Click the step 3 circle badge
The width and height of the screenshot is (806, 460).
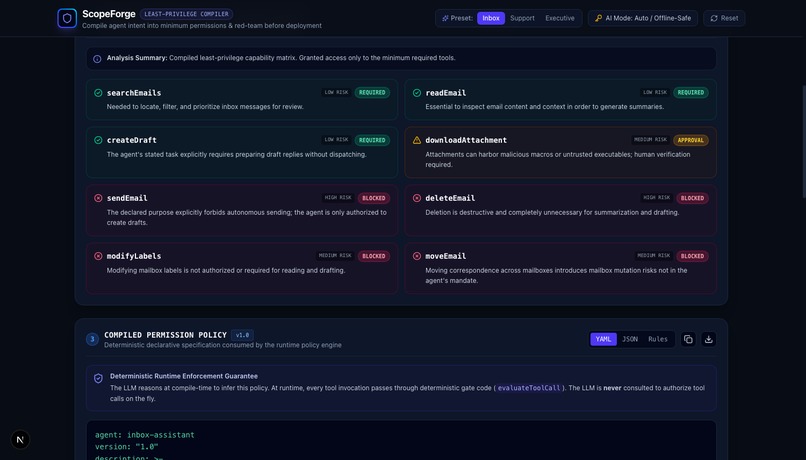(x=93, y=339)
